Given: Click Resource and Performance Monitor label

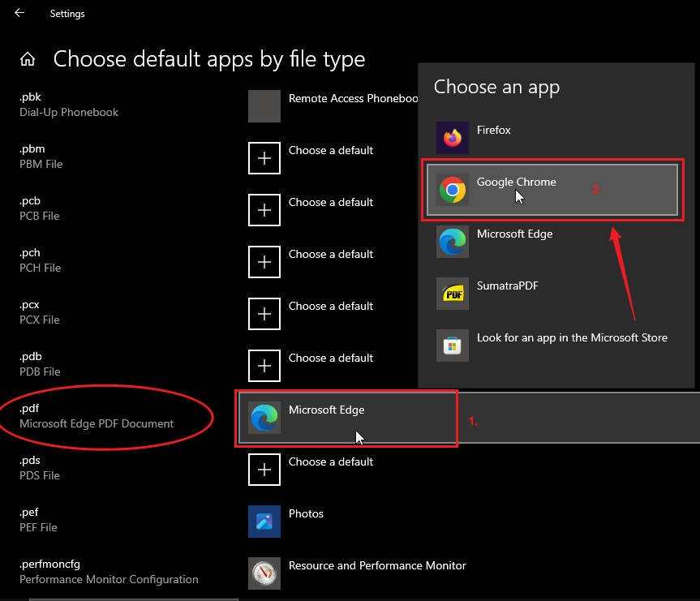Looking at the screenshot, I should [x=377, y=566].
